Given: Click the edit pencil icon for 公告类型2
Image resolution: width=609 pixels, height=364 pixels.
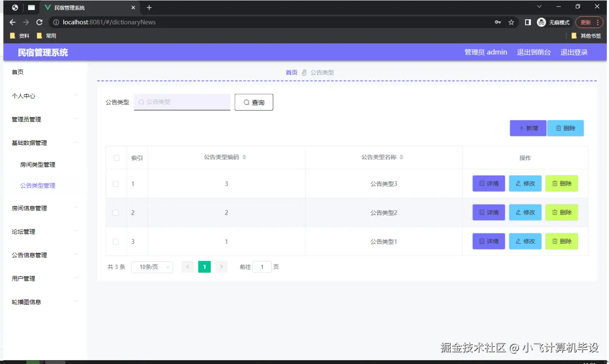Looking at the screenshot, I should point(518,212).
